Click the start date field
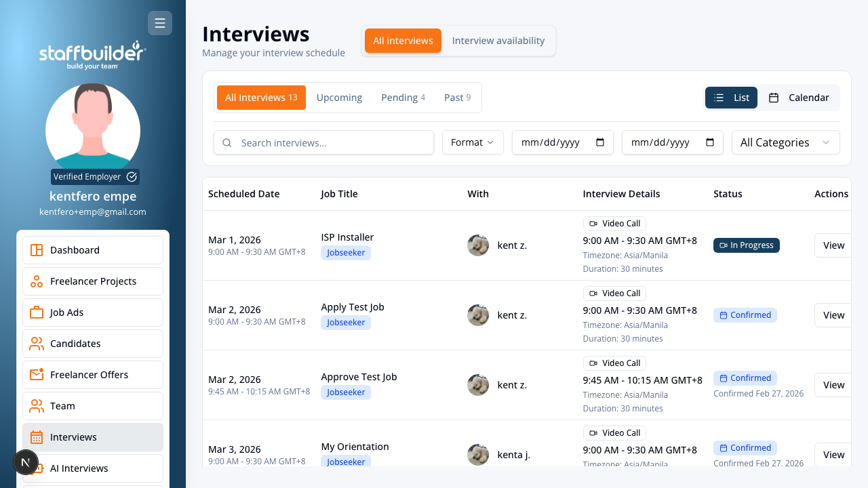Viewport: 868px width, 488px height. click(x=563, y=142)
